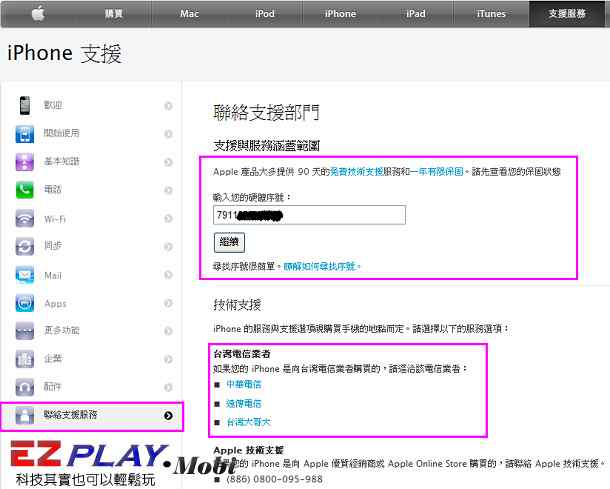This screenshot has width=610, height=489.
Task: Click the 聯絡支援服務 person icon
Action: tap(25, 415)
